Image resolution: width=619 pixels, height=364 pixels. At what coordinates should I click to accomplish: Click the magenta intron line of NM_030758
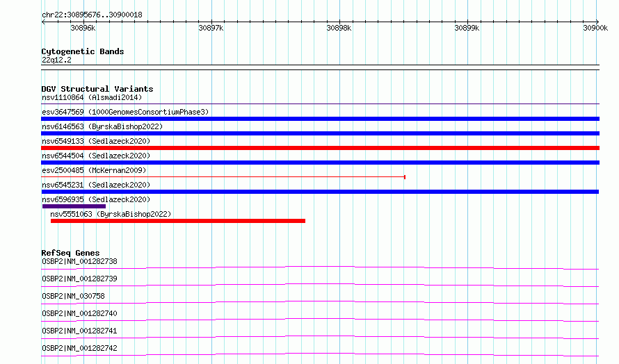click(x=320, y=301)
